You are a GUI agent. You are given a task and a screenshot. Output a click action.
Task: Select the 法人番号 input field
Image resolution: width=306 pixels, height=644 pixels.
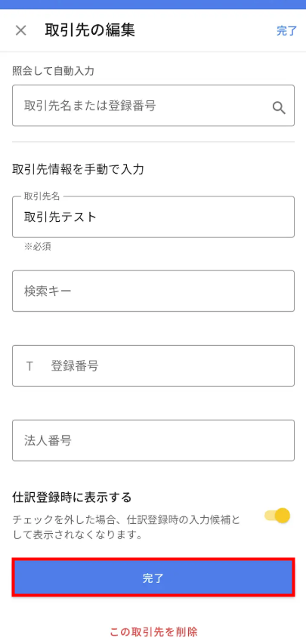153,440
